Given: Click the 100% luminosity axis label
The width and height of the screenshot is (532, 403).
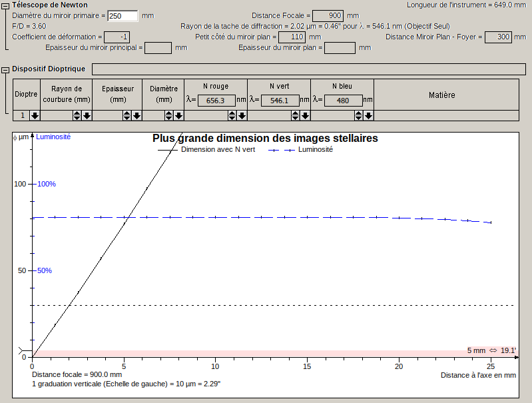Looking at the screenshot, I should (47, 184).
